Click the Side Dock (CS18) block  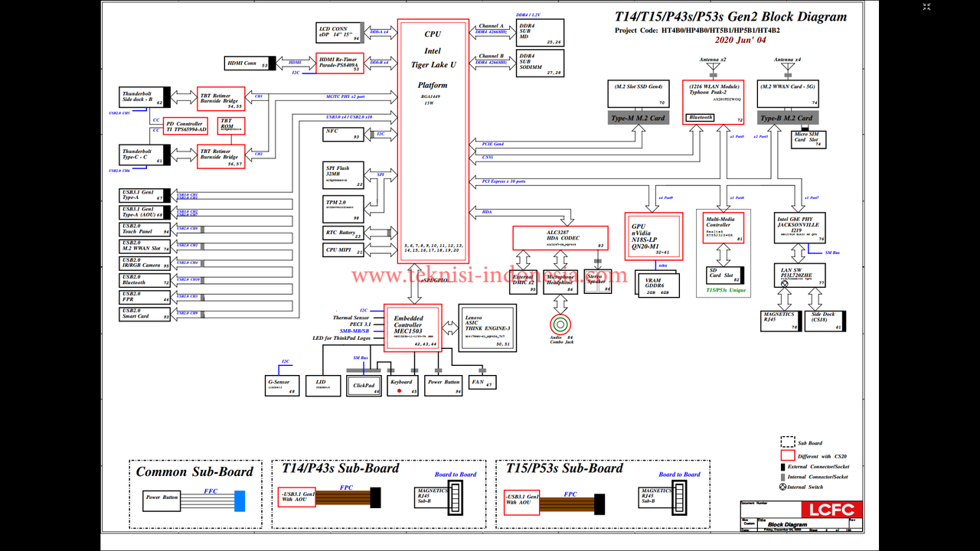pyautogui.click(x=825, y=321)
